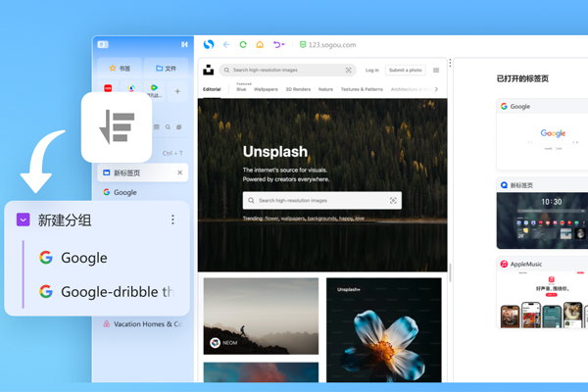
Task: Select the Editorial tab on Unsplash
Action: tap(211, 89)
